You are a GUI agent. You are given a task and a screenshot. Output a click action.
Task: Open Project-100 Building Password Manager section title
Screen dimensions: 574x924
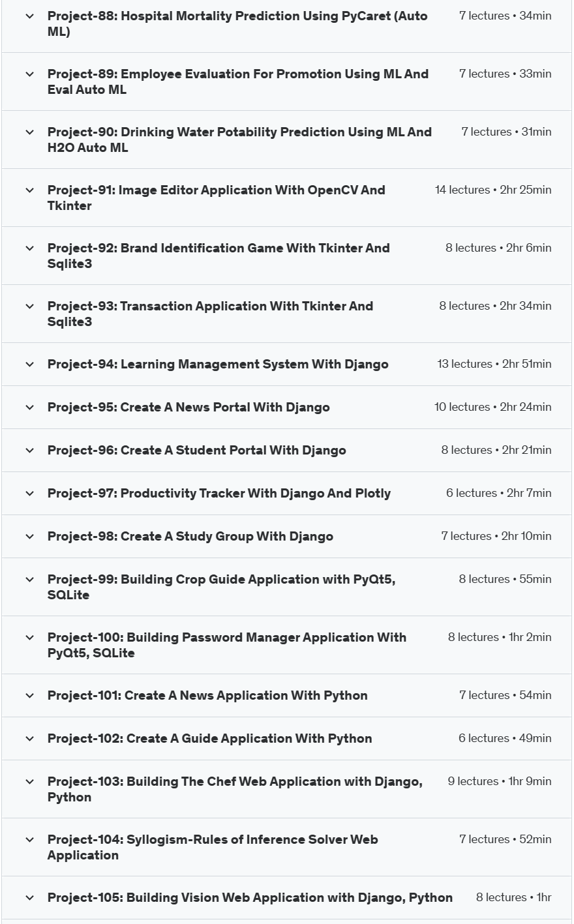pyautogui.click(x=227, y=645)
